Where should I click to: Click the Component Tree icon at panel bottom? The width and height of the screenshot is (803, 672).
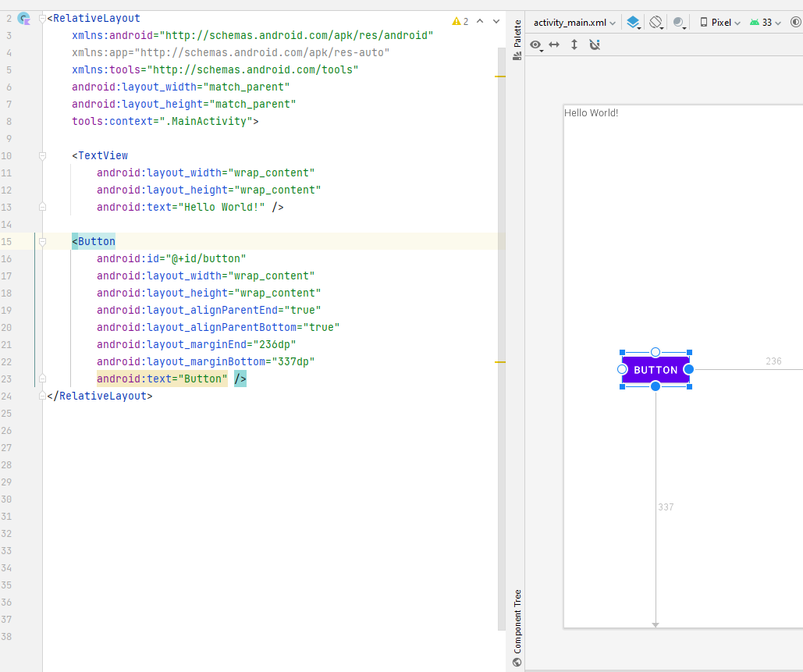coord(517,662)
